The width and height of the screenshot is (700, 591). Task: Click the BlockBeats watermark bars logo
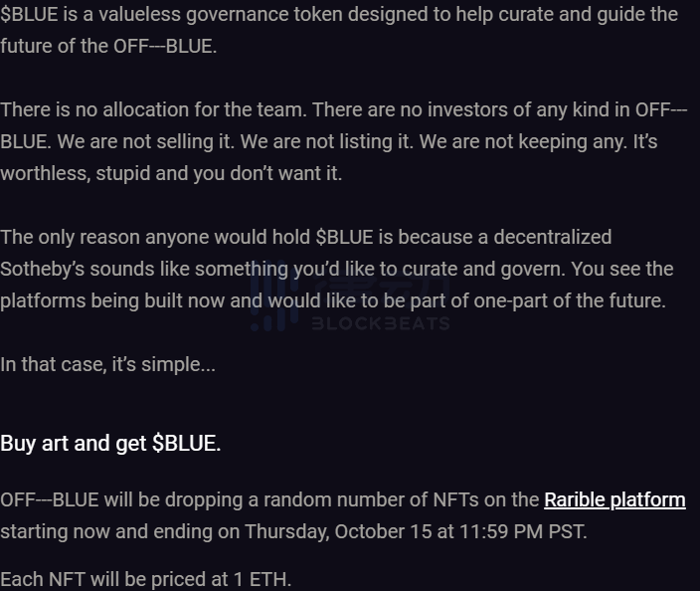(x=274, y=295)
